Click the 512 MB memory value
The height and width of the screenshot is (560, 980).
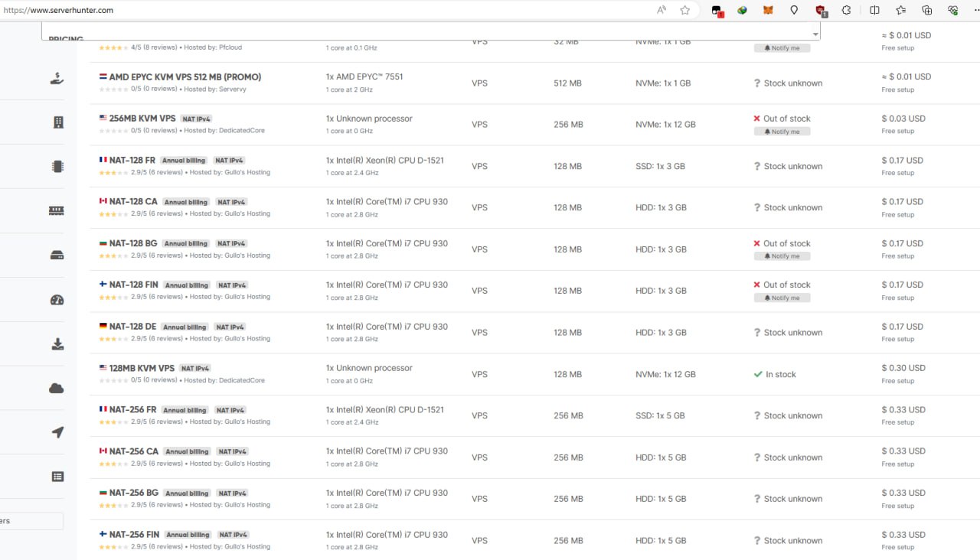[568, 83]
